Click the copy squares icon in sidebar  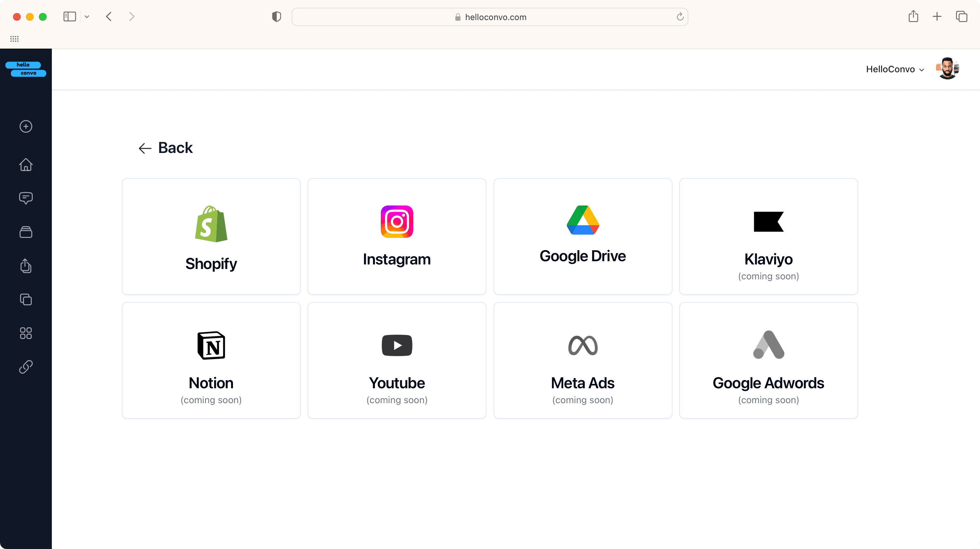pyautogui.click(x=26, y=299)
